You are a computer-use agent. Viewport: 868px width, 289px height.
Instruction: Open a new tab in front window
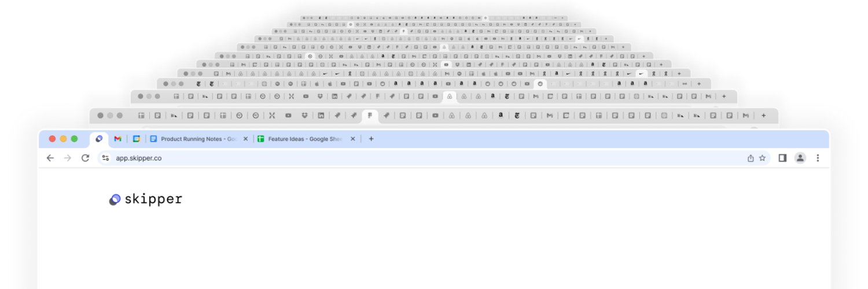coord(371,139)
